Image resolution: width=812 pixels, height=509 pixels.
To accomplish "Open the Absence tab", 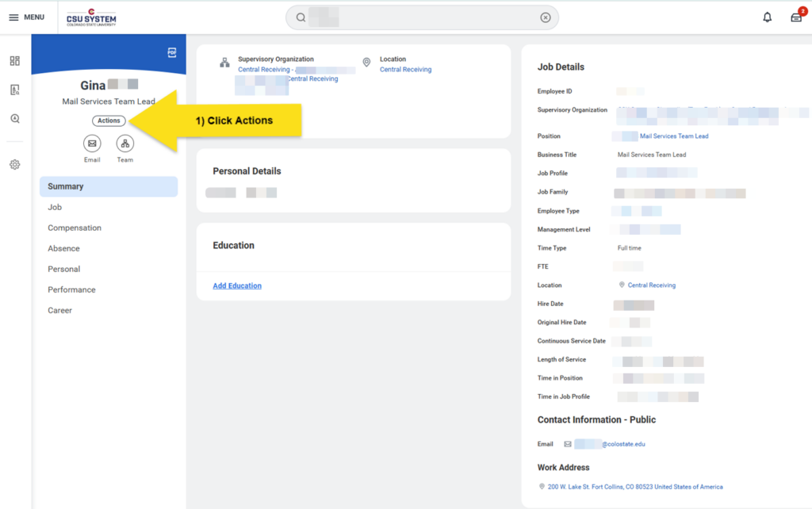I will (x=63, y=248).
